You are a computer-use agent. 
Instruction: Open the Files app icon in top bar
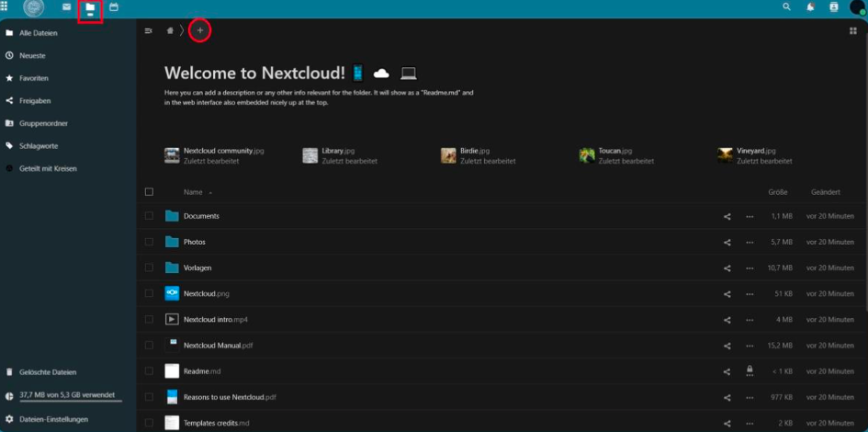89,8
